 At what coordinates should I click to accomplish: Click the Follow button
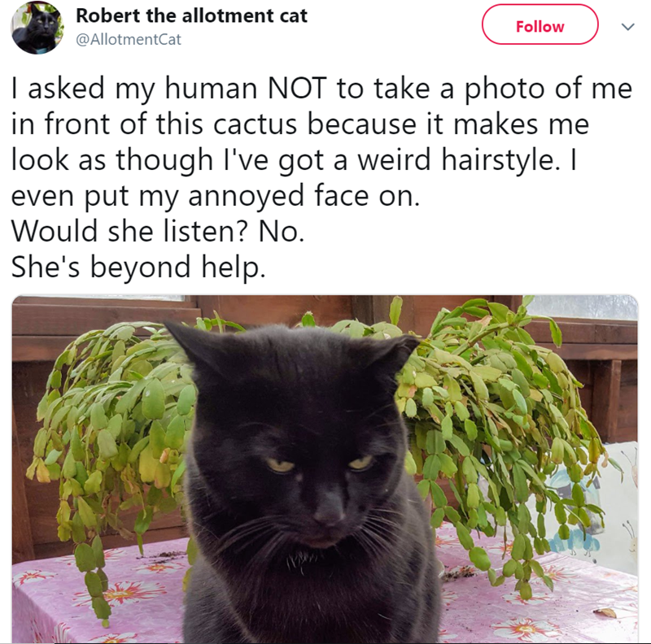(x=540, y=24)
